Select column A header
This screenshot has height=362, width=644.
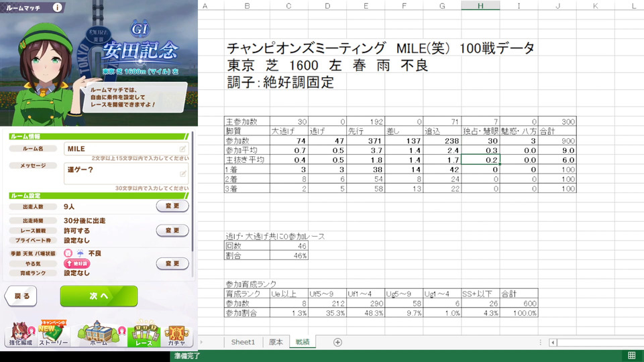point(205,6)
